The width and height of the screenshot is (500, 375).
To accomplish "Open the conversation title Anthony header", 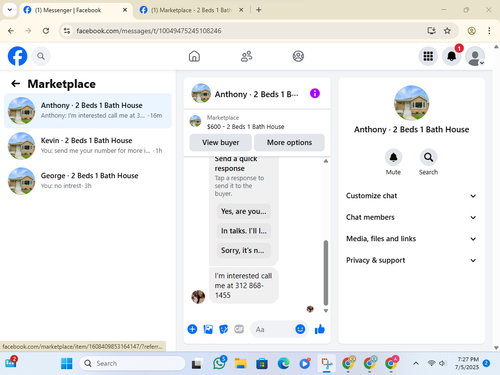I will [x=256, y=94].
